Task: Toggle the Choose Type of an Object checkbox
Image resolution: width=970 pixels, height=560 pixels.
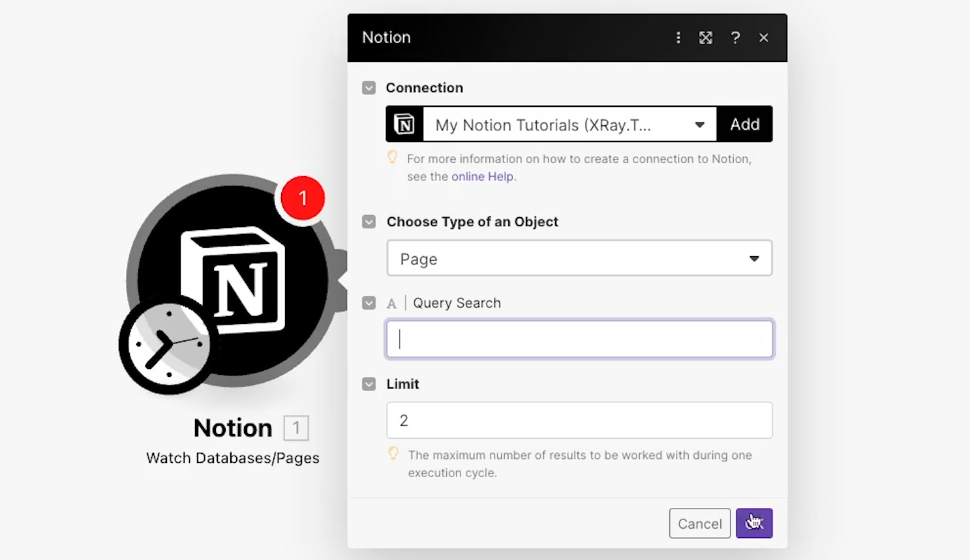Action: 369,222
